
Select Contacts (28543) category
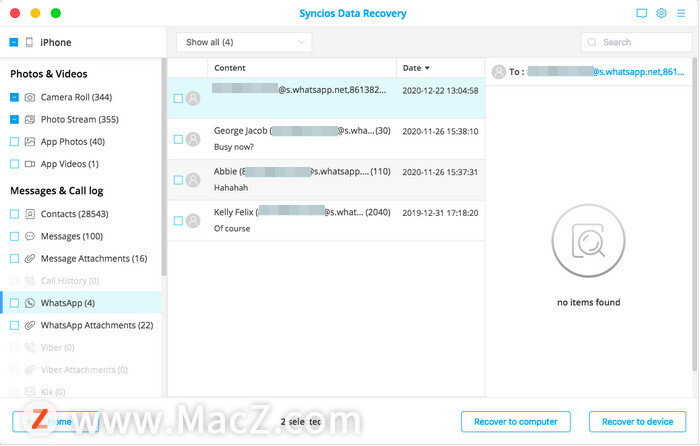coord(82,214)
